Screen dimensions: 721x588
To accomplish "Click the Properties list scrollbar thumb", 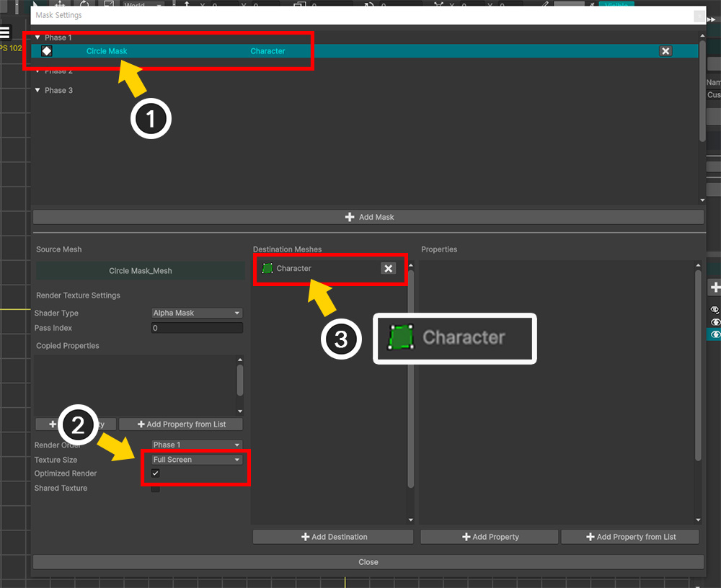I will click(x=698, y=365).
